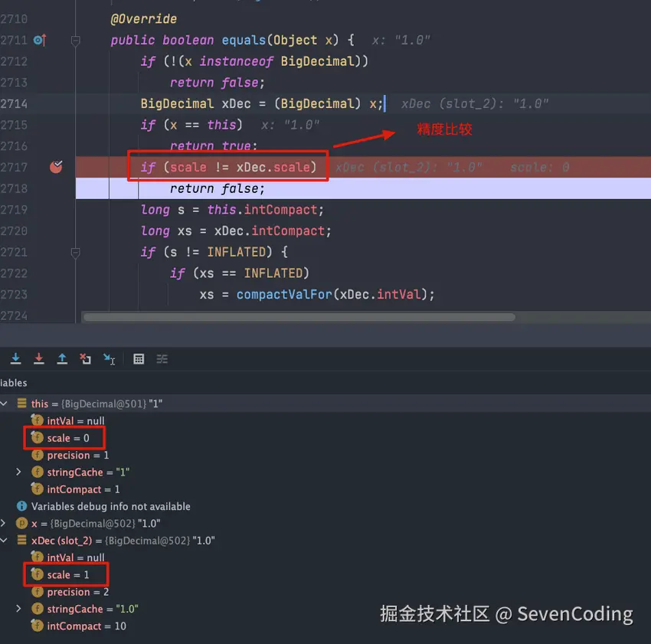Click the 'equals' method name
This screenshot has height=644, width=651.
(244, 41)
